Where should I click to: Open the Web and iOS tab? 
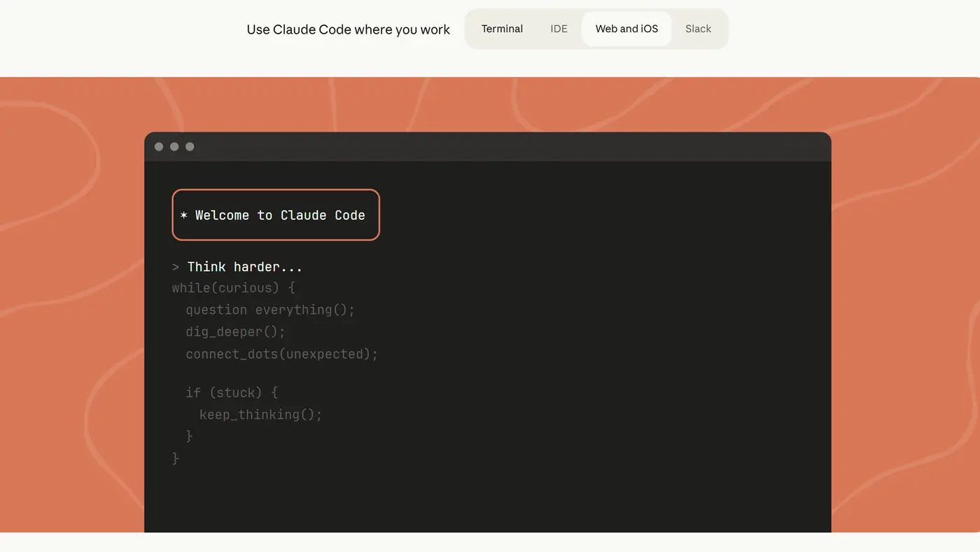pos(626,29)
